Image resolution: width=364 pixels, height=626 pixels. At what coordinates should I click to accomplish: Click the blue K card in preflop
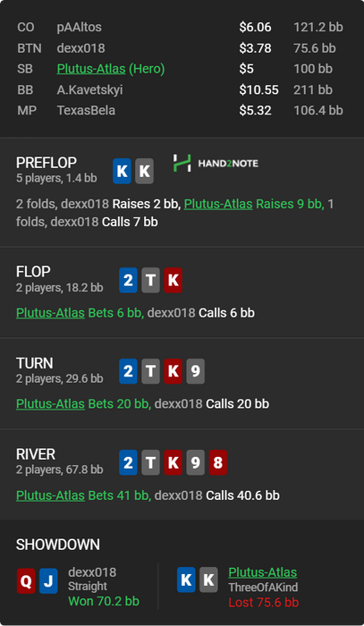tap(122, 171)
